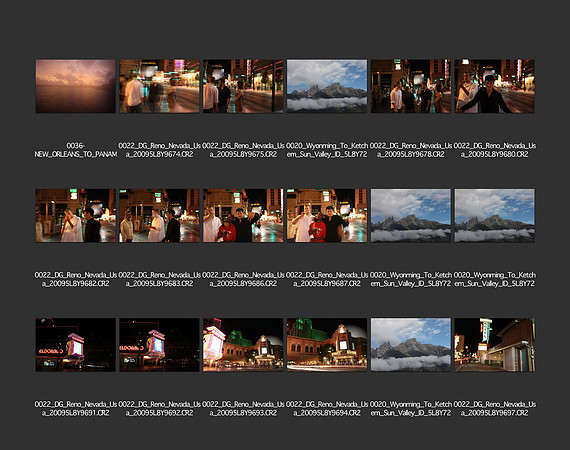This screenshot has height=450, width=570.
Task: Select the Eldorado night thumbnail 5L8Y9691
Action: 76,345
